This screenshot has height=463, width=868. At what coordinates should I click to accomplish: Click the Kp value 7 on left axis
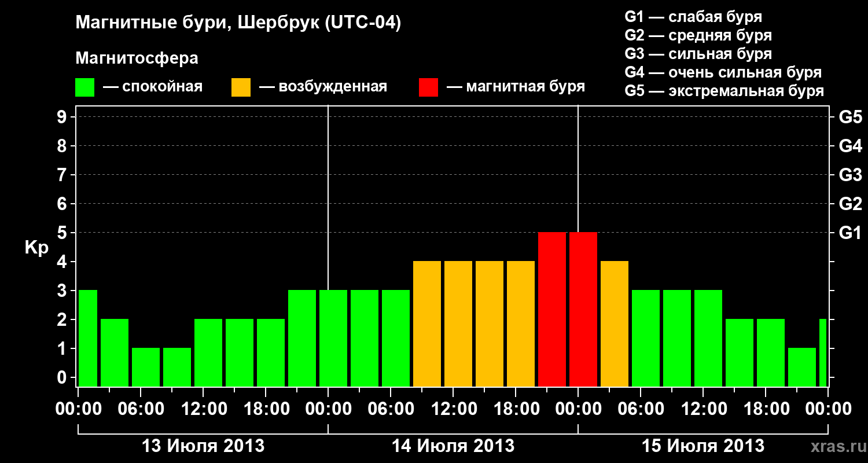coord(63,175)
